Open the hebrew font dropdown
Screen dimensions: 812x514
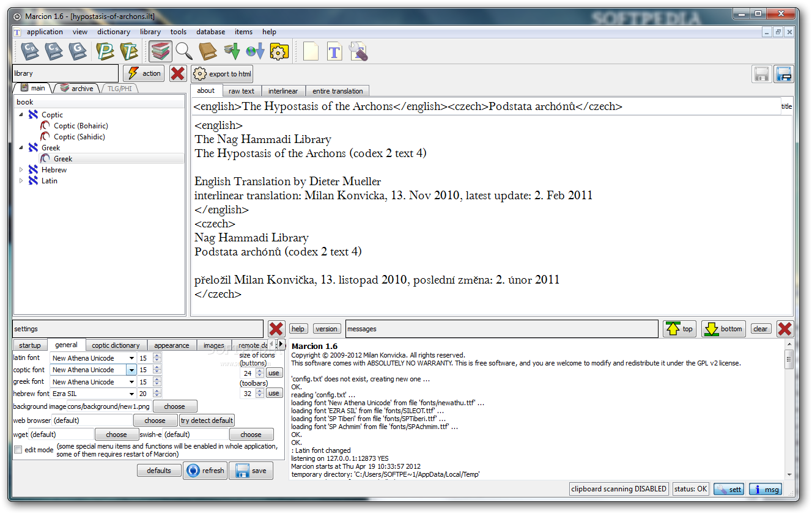(x=131, y=394)
